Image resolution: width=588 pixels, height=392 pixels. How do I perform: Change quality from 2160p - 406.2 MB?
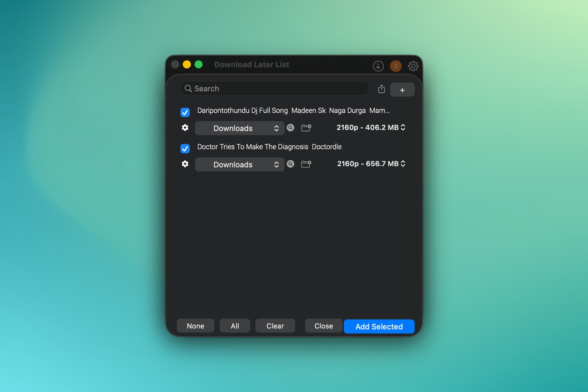point(371,128)
